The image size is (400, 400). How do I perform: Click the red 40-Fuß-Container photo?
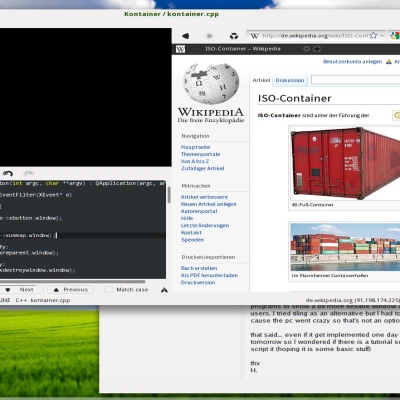(x=345, y=163)
